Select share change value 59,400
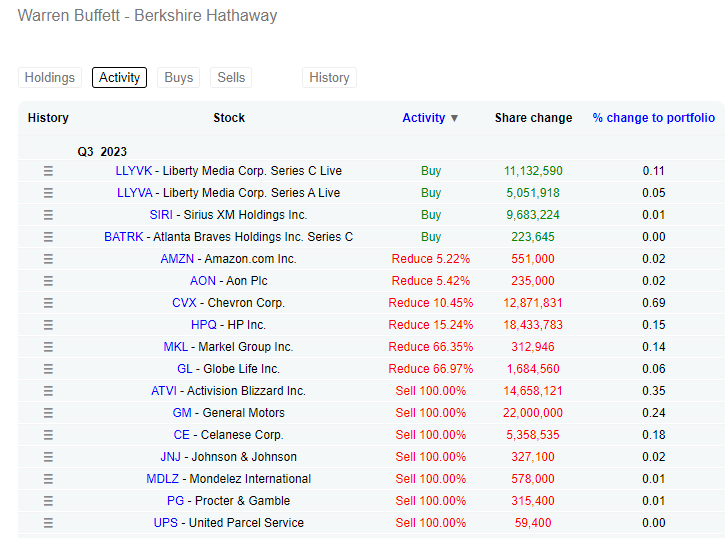 pos(533,523)
